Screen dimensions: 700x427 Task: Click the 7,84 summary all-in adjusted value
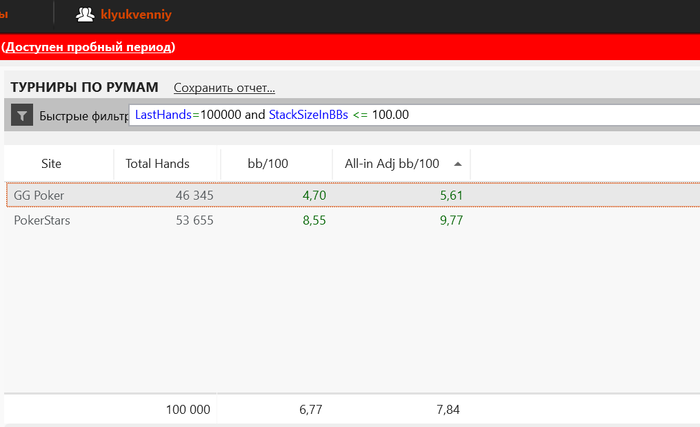[x=448, y=410]
